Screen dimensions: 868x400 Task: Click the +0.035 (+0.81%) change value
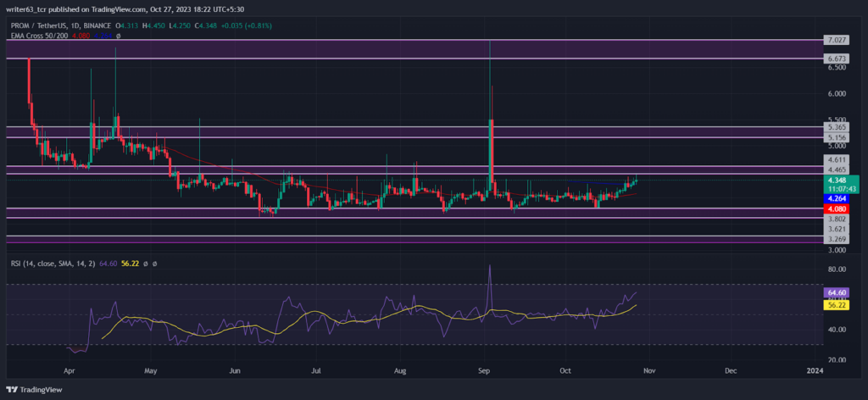click(247, 26)
